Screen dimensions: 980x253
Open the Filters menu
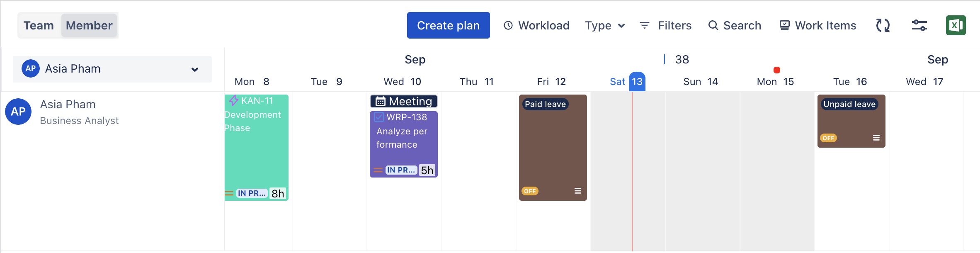click(x=666, y=25)
